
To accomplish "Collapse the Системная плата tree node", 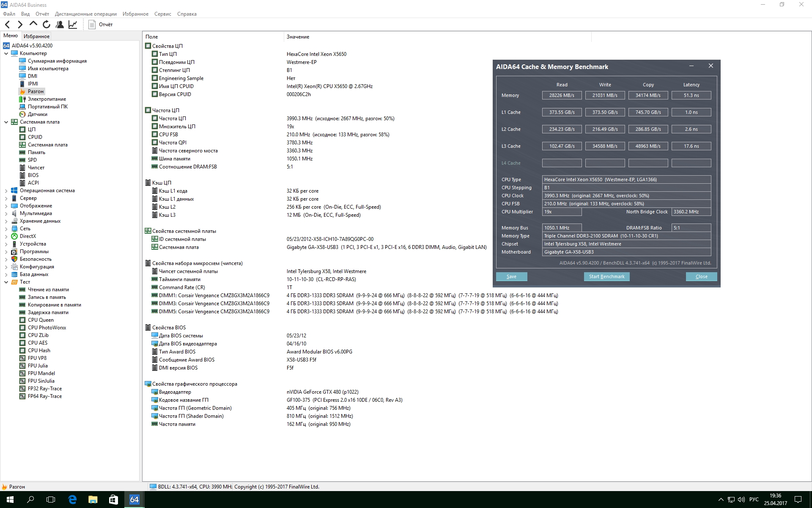I will pyautogui.click(x=6, y=122).
